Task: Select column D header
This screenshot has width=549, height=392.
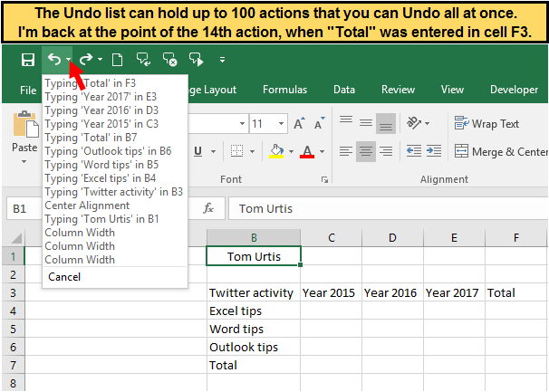Action: (392, 238)
